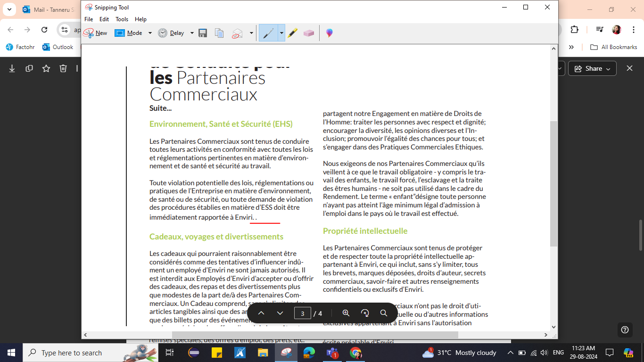This screenshot has width=644, height=362.
Task: Open the notification center icon
Action: (x=610, y=353)
